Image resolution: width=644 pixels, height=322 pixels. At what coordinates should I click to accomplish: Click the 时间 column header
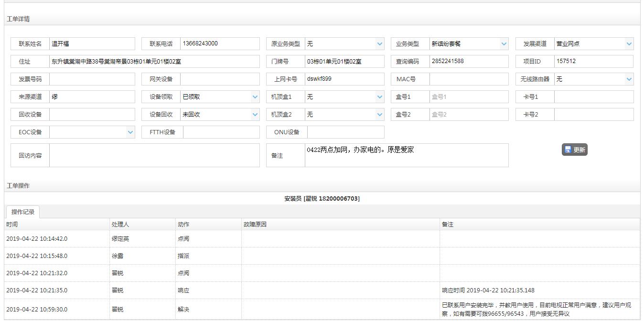point(12,225)
